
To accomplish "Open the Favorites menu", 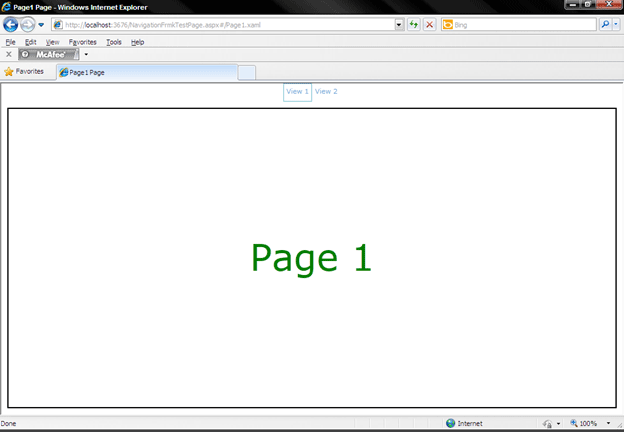I will [82, 42].
